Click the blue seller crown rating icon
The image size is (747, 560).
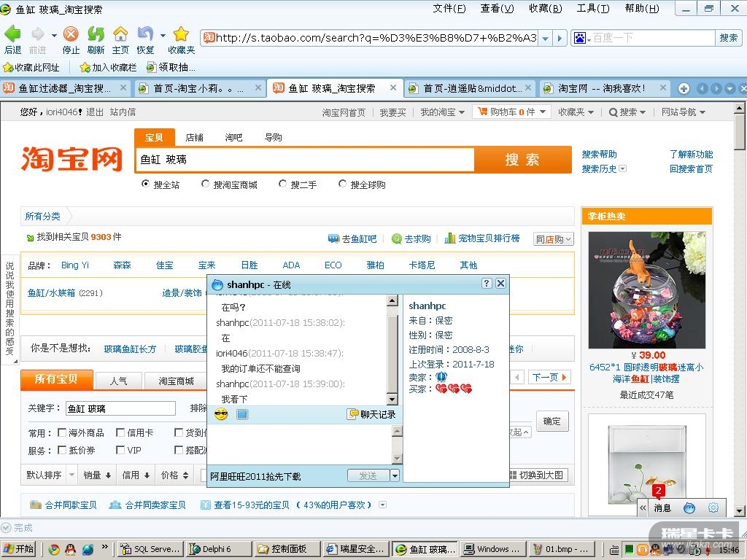pyautogui.click(x=441, y=377)
